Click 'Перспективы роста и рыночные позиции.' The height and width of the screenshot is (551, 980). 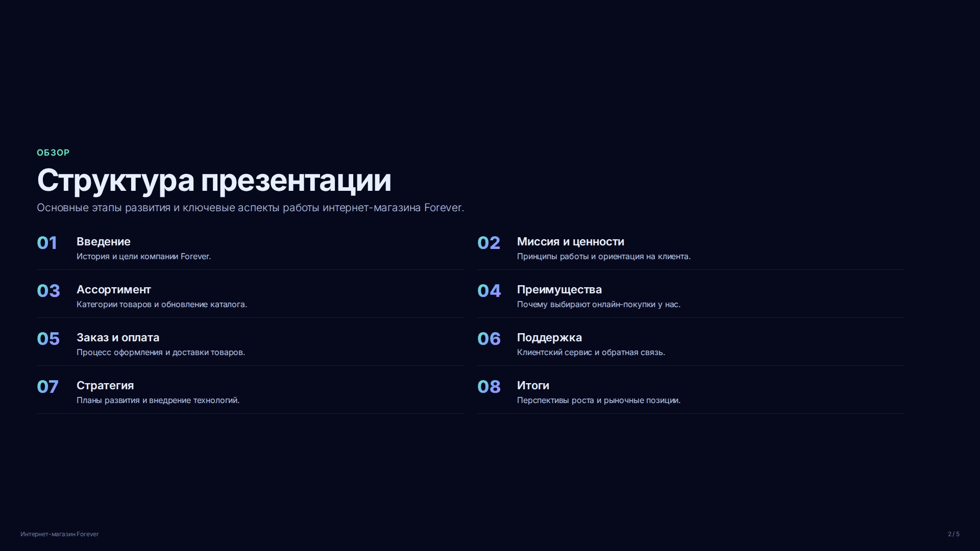coord(599,400)
